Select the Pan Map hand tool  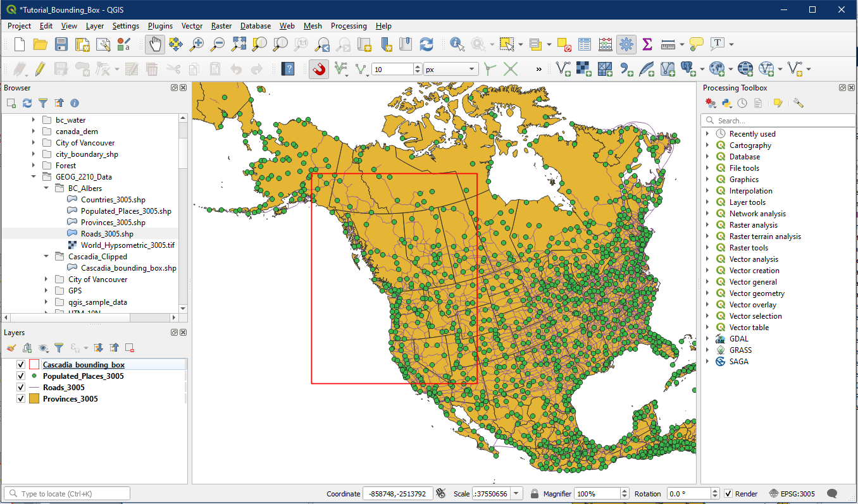(155, 44)
